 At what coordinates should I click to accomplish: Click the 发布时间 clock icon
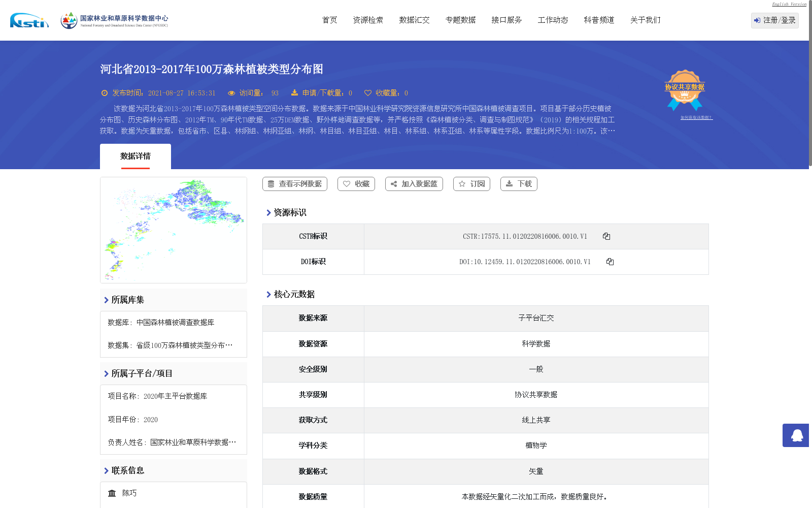pos(105,93)
